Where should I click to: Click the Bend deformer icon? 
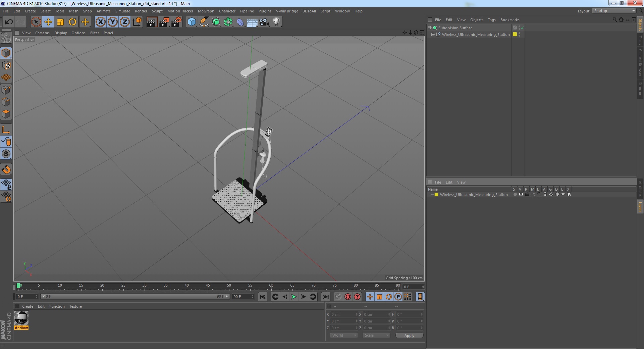pos(240,22)
